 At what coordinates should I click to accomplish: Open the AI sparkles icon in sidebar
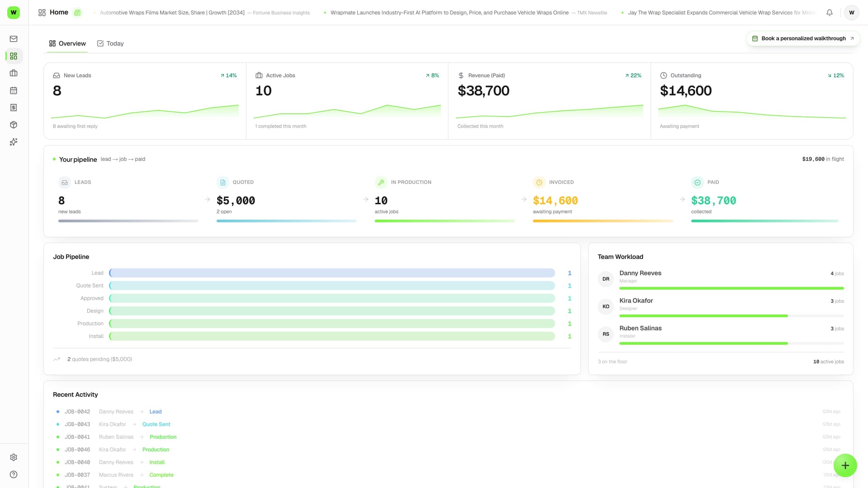pyautogui.click(x=14, y=142)
